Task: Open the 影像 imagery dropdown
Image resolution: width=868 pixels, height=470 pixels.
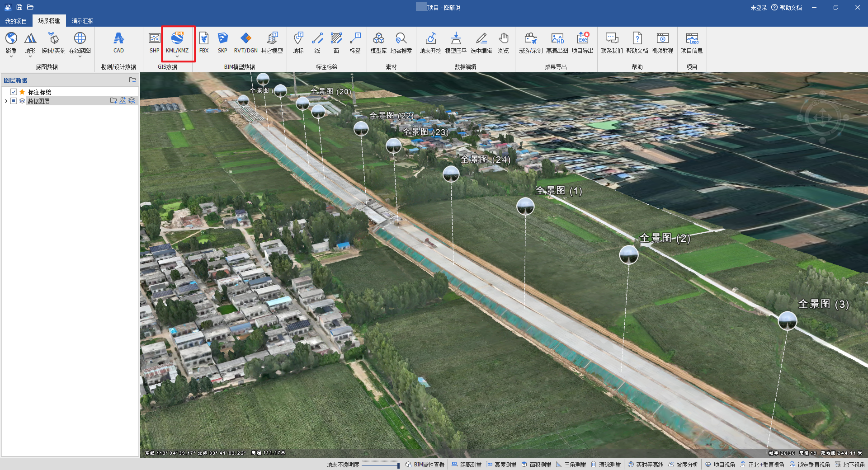Action: [11, 56]
